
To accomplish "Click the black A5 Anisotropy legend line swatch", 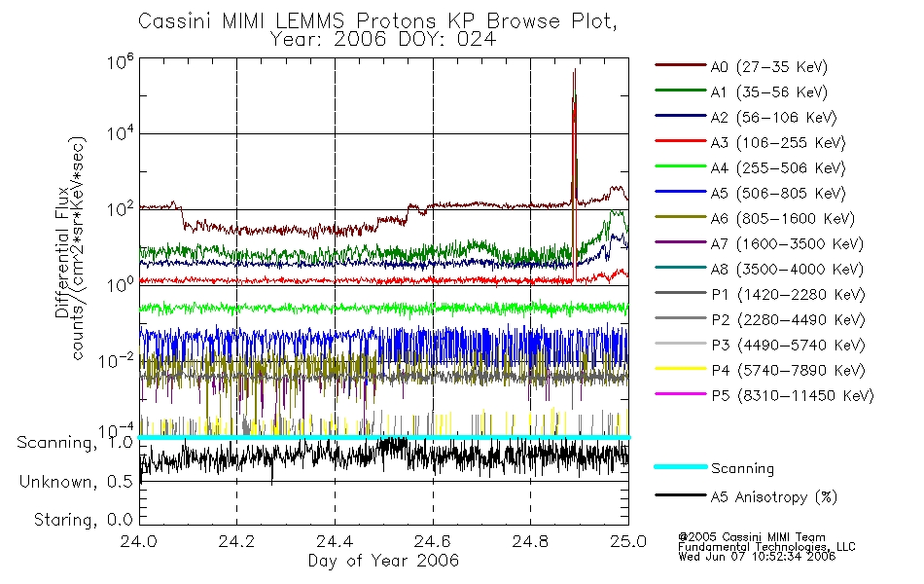I will click(x=681, y=495).
